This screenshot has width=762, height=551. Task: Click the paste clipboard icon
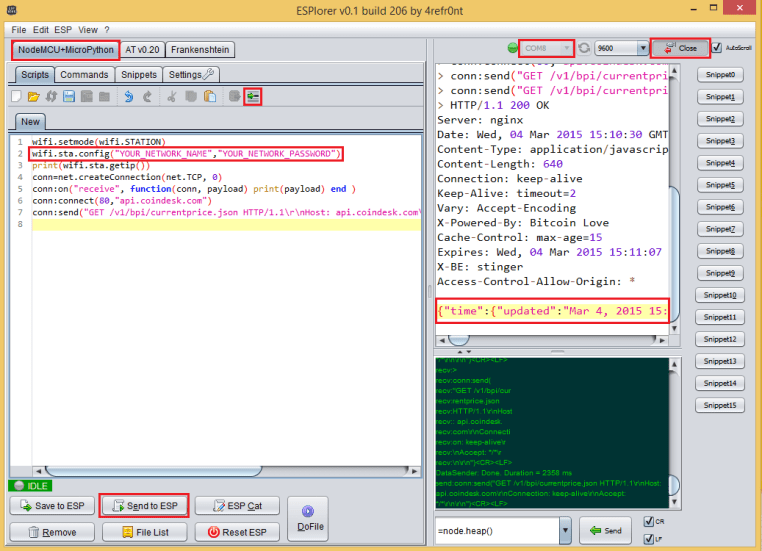209,97
